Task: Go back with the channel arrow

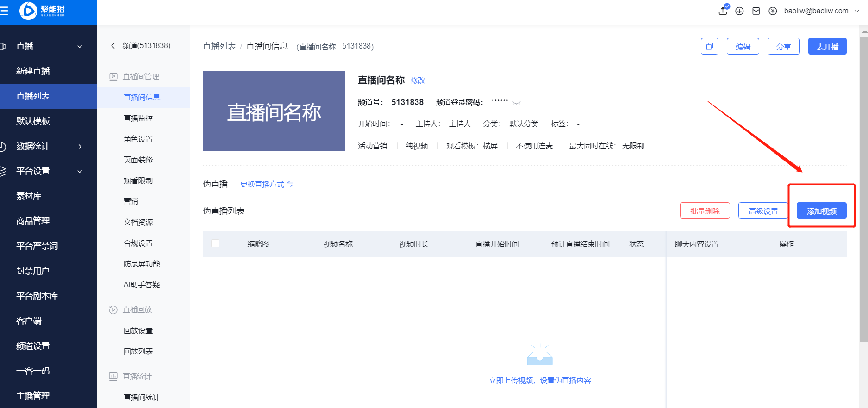Action: tap(113, 46)
